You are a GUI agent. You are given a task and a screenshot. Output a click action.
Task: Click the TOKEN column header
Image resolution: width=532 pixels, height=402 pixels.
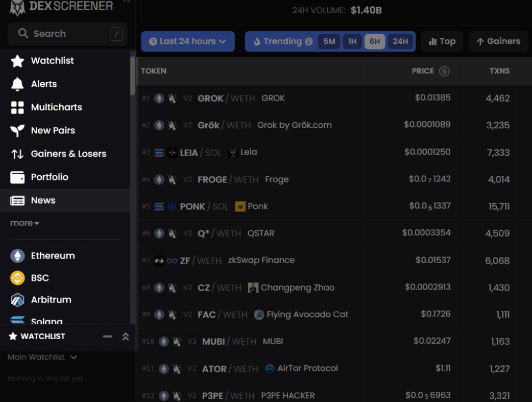pos(154,71)
